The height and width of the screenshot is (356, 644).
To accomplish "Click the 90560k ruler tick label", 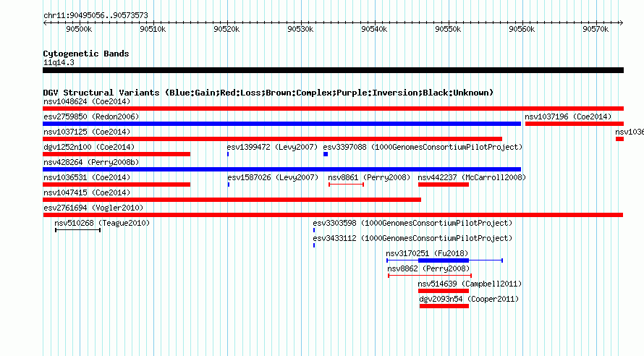I will click(x=522, y=29).
